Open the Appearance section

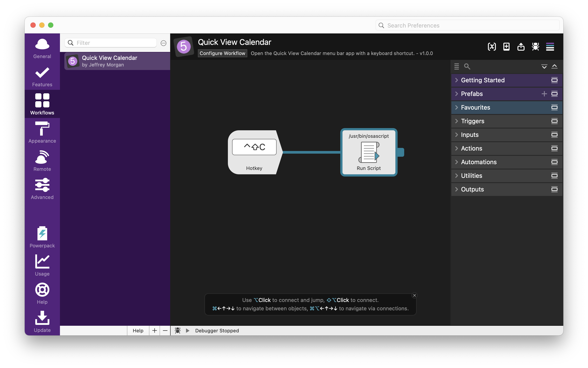[42, 132]
